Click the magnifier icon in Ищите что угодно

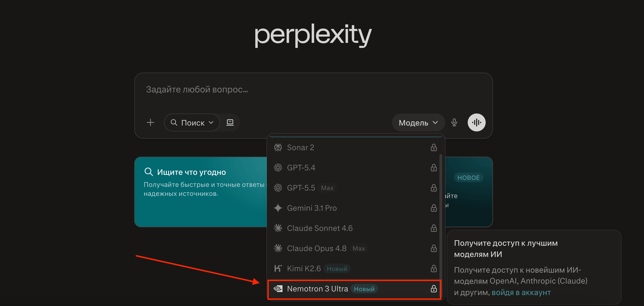click(149, 172)
